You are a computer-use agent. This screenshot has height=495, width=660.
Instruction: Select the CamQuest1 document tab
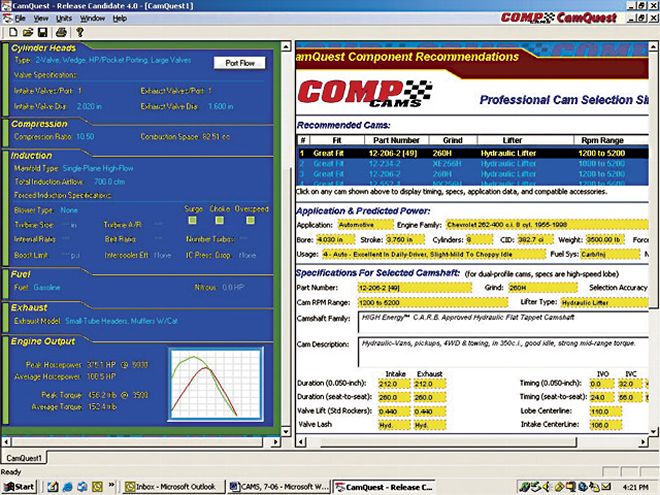(x=24, y=458)
